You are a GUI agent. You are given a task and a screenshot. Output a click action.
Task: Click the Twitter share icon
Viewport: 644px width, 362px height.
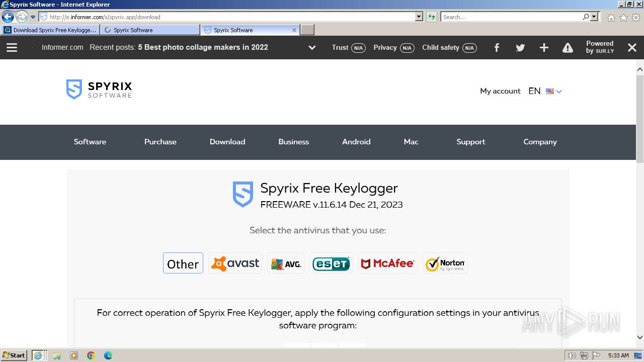click(x=520, y=48)
